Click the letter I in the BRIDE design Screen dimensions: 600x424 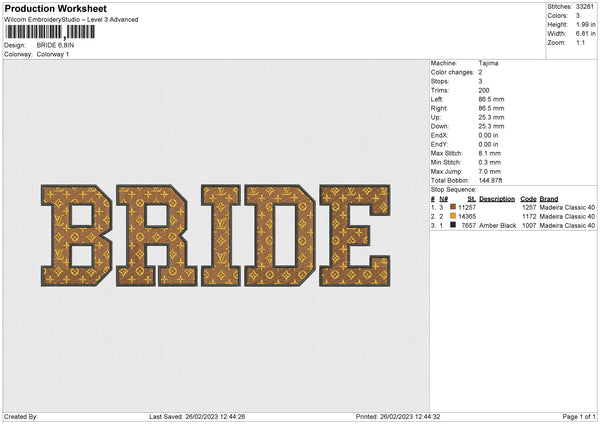pyautogui.click(x=221, y=235)
